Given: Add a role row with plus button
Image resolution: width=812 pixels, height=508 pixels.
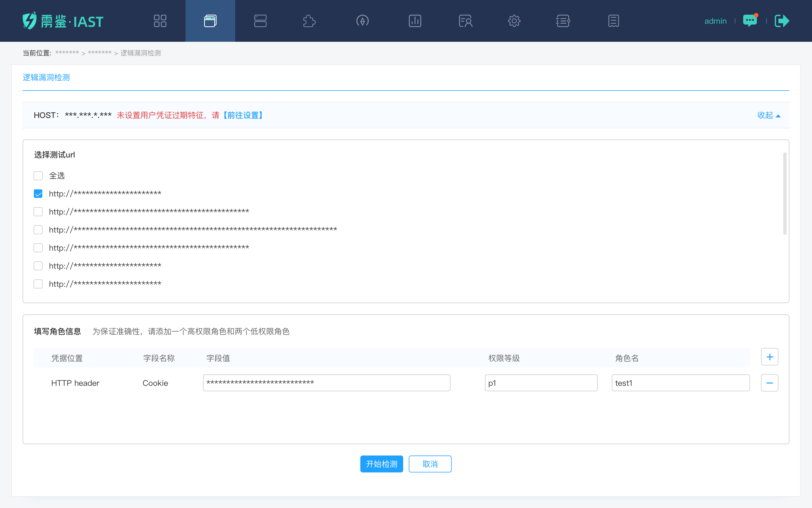Looking at the screenshot, I should tap(770, 357).
